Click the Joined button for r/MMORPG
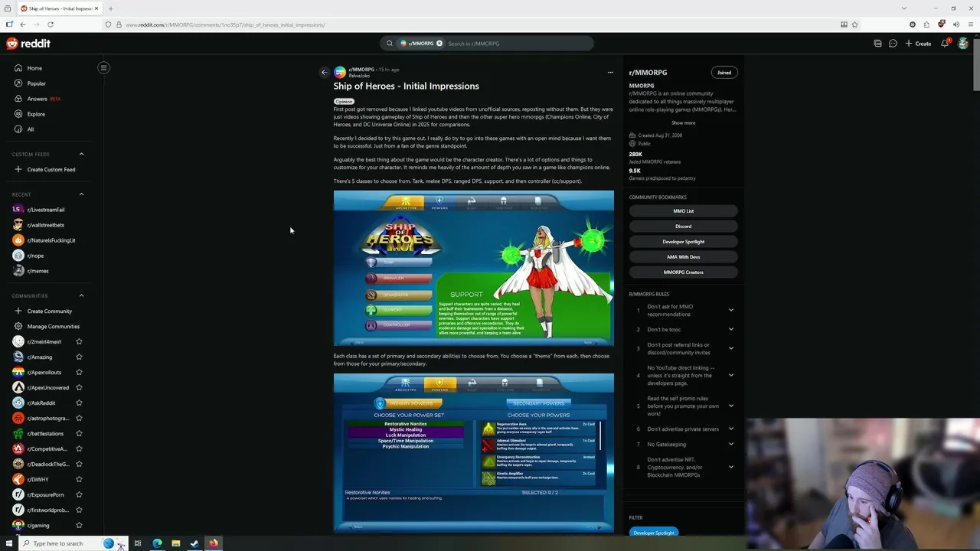This screenshot has width=980, height=551. pos(724,73)
